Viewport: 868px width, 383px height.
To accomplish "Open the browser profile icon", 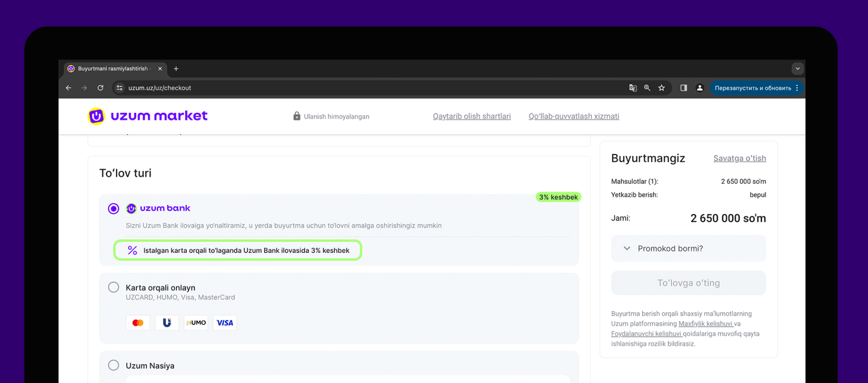I will click(x=700, y=88).
